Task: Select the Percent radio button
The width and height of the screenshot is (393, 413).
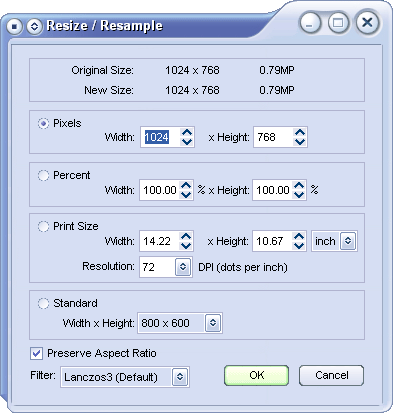Action: pyautogui.click(x=43, y=175)
